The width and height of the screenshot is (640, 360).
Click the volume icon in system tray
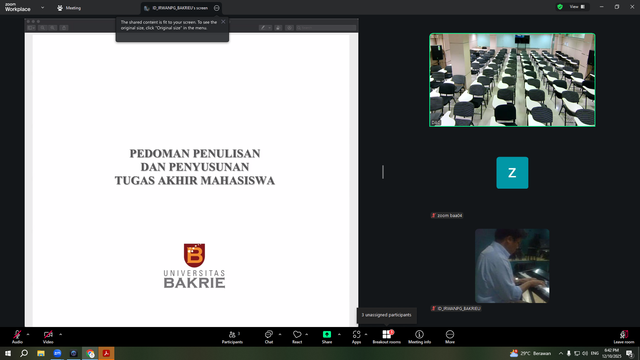585,353
